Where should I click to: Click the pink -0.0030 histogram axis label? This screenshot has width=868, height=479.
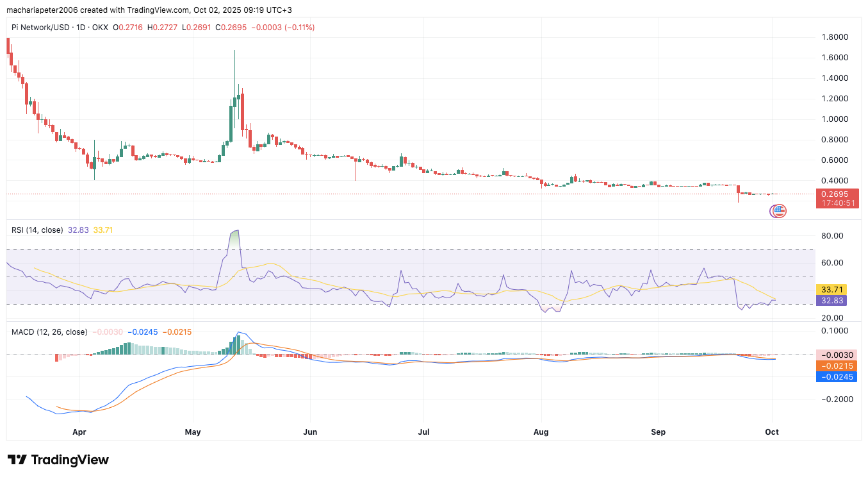pos(837,355)
